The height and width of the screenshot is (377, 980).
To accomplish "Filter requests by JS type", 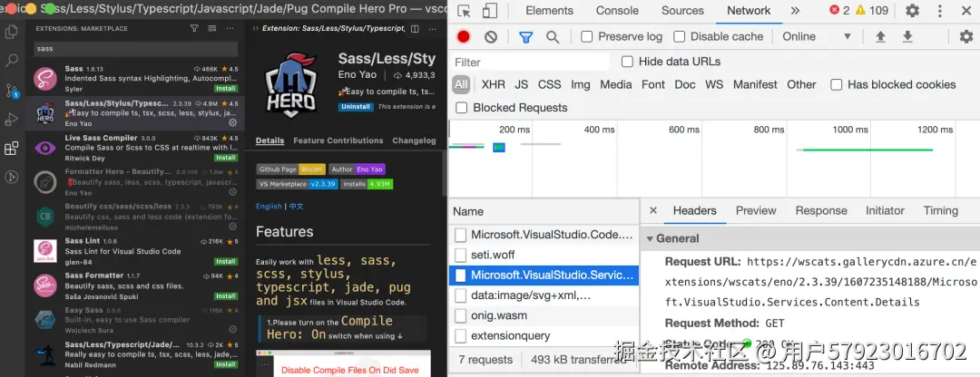I will pos(521,85).
